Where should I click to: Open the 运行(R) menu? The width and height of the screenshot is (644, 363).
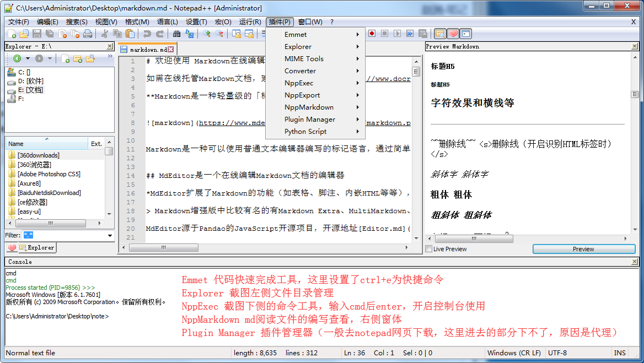250,21
